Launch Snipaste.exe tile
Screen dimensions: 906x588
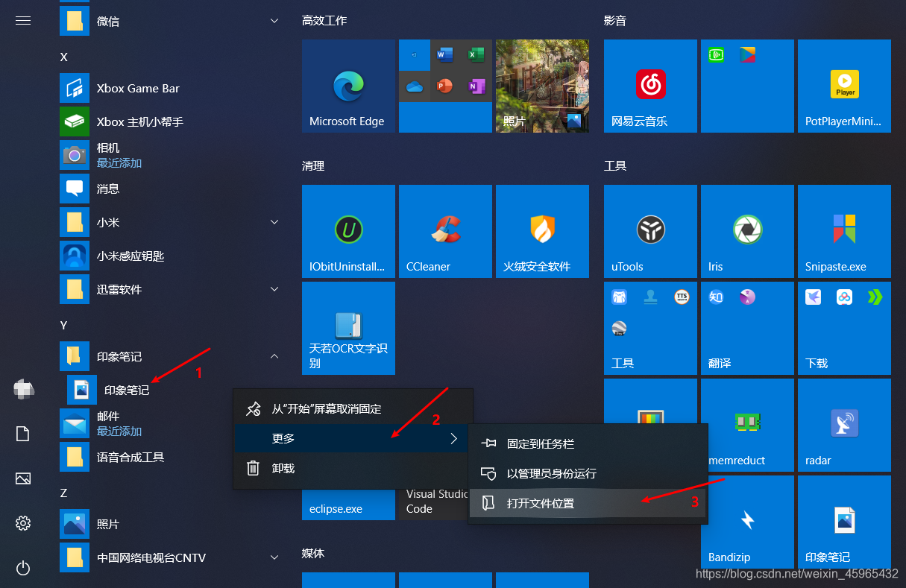(844, 232)
